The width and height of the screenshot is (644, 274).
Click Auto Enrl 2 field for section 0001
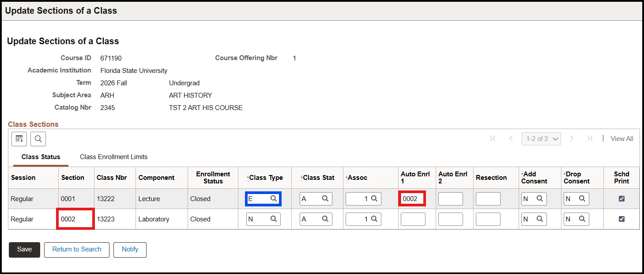coord(450,198)
